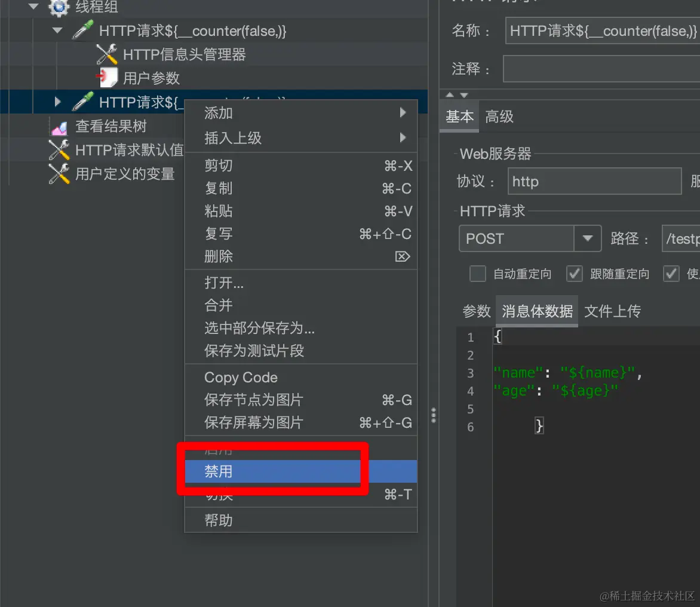Click the first HTTP request pipette icon
This screenshot has height=607, width=700.
click(83, 30)
